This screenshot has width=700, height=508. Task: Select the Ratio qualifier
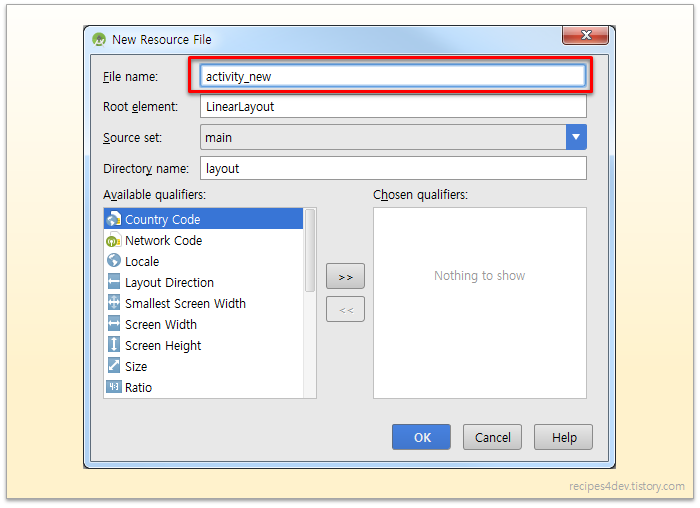click(204, 387)
